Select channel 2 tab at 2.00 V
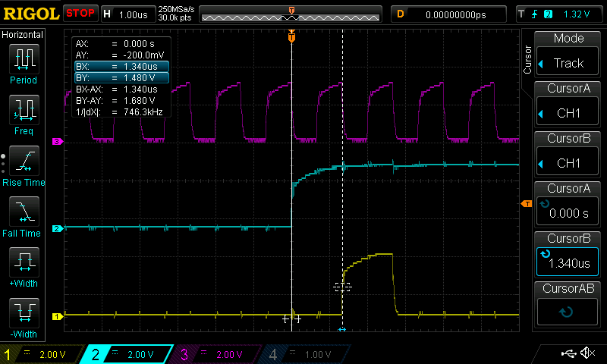This screenshot has width=607, height=364. click(x=127, y=354)
